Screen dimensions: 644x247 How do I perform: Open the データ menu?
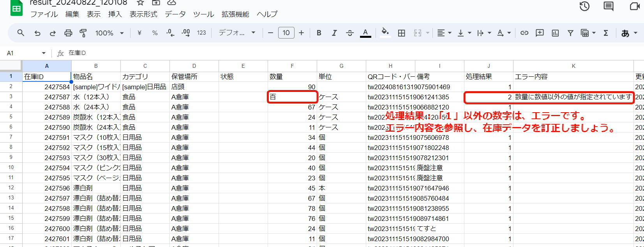click(175, 14)
